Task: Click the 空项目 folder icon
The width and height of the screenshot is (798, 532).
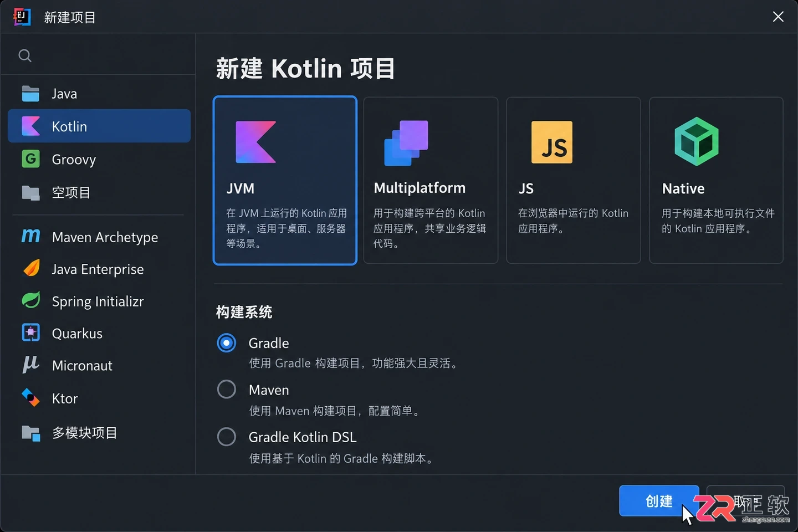Action: pos(30,192)
